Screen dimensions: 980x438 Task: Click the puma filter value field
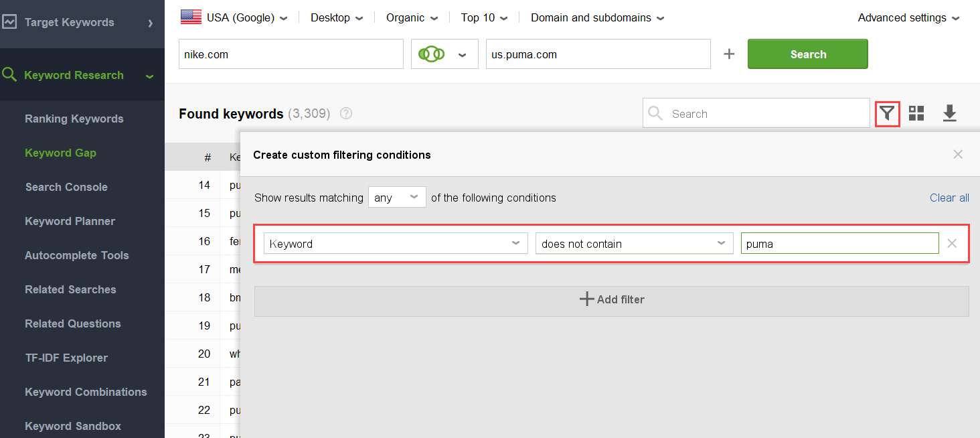[x=840, y=244]
